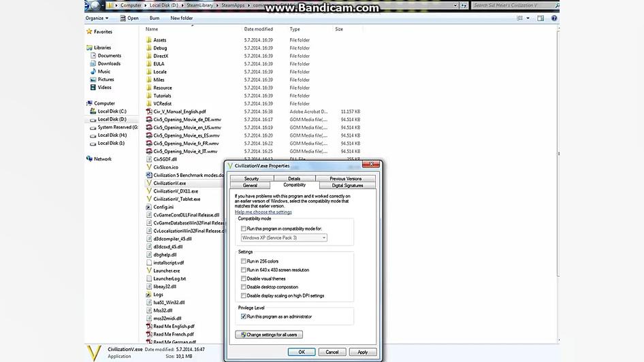Viewport: 644px width, 362px height.
Task: Check Disable visual themes
Action: pyautogui.click(x=244, y=278)
